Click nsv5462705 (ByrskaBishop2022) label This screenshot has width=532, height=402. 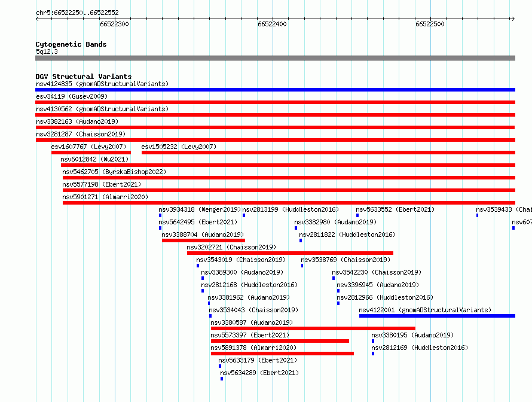coord(114,172)
